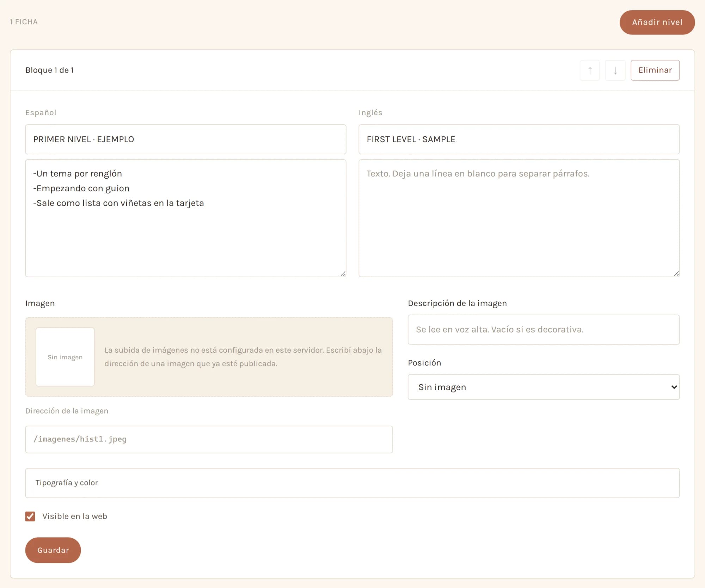Click the Visible en la web label text
Image resolution: width=705 pixels, height=588 pixels.
click(75, 516)
